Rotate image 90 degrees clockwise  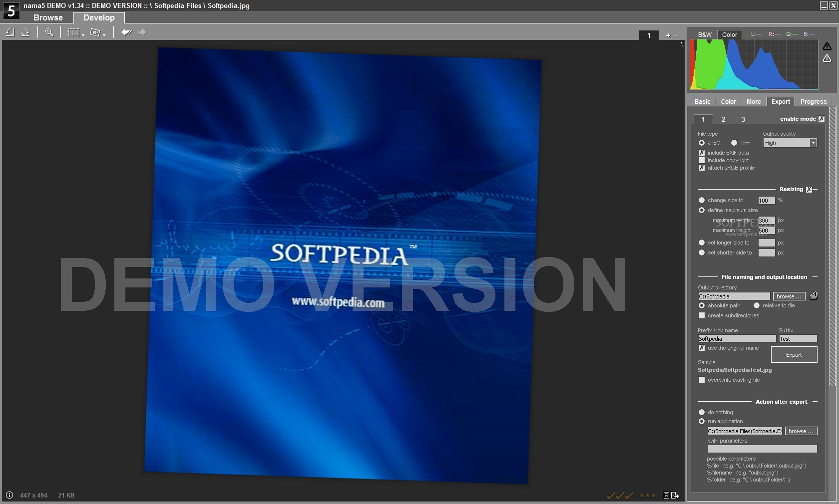[x=25, y=32]
